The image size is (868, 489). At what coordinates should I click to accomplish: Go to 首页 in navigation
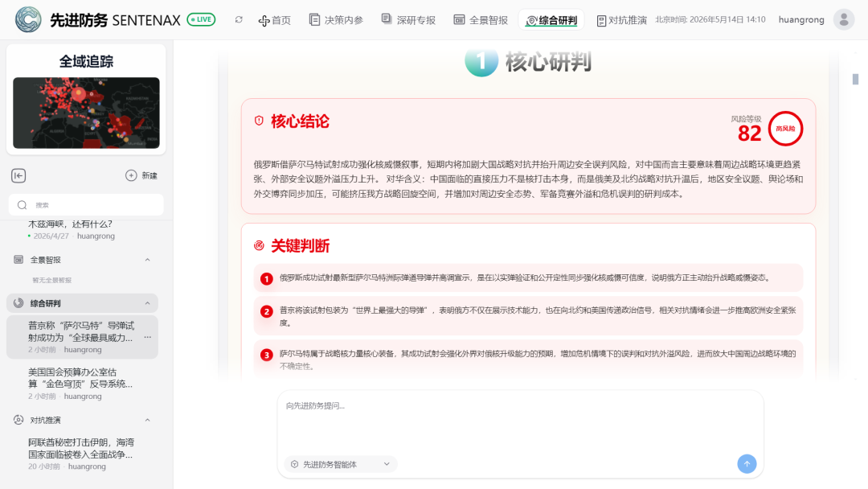coord(275,20)
